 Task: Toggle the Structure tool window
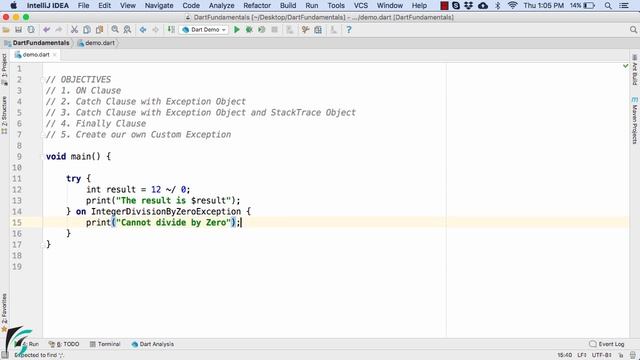pos(4,115)
